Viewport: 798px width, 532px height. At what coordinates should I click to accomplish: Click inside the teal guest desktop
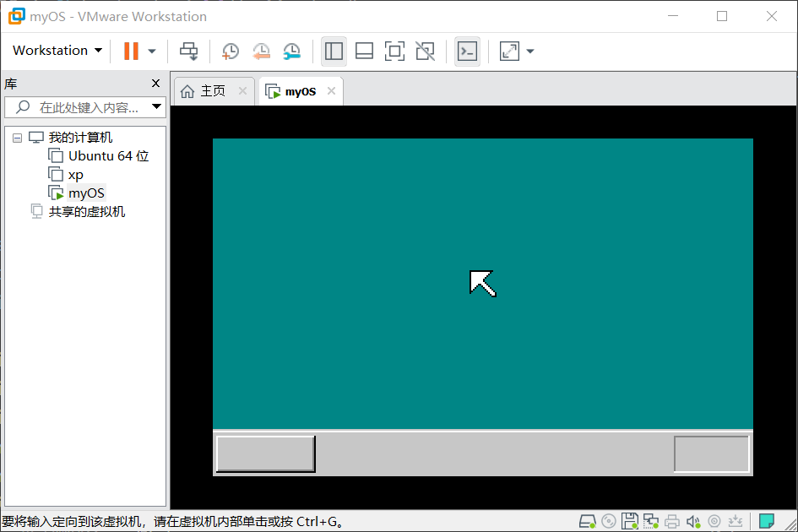pos(482,284)
